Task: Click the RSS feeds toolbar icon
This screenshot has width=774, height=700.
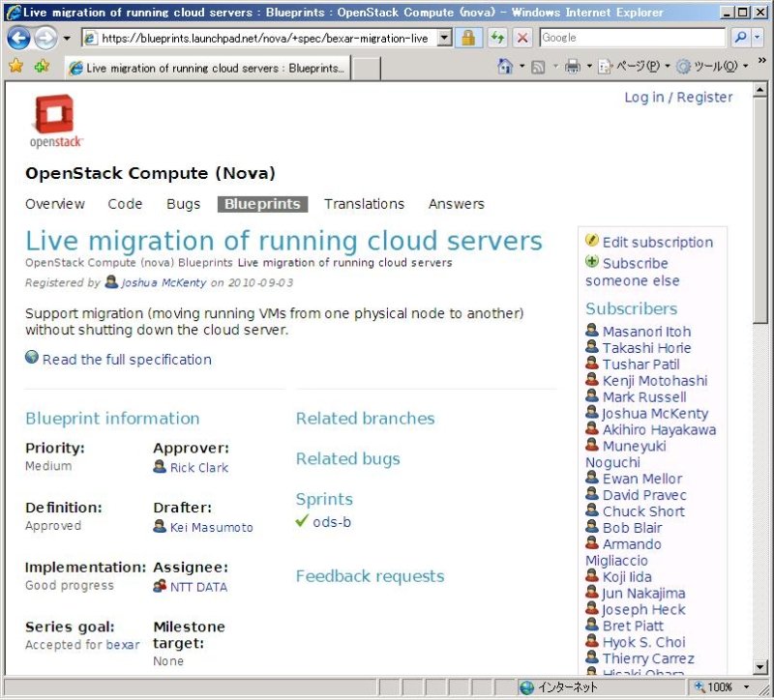Action: (x=538, y=67)
